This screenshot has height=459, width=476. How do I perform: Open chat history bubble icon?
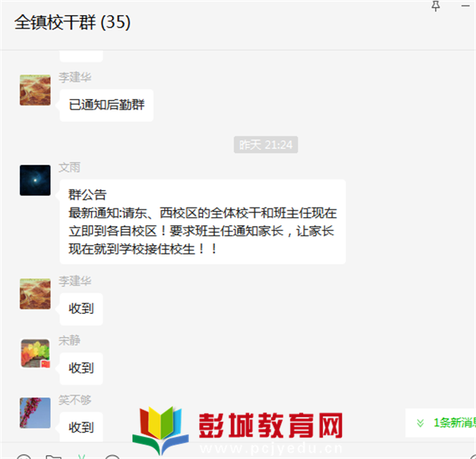(x=113, y=457)
